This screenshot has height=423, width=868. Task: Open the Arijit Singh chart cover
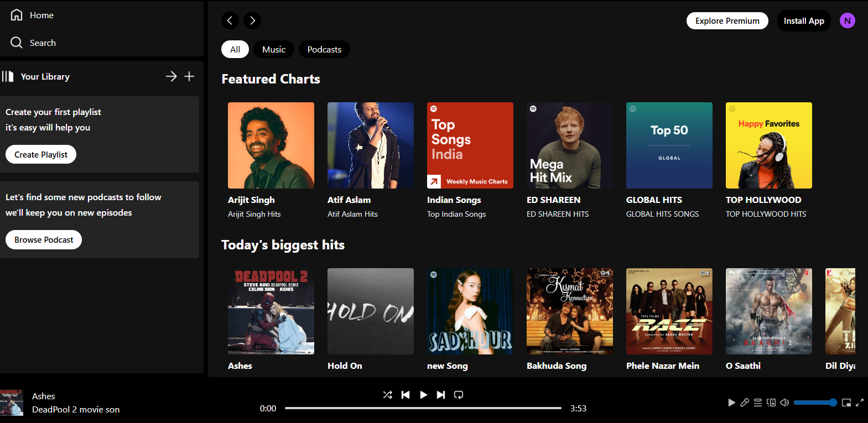coord(271,145)
